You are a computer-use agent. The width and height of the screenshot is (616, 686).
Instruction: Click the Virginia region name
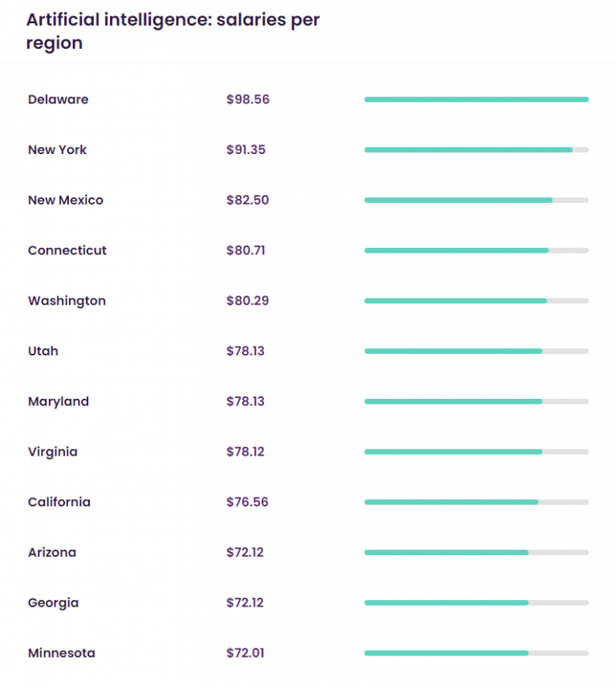click(x=52, y=452)
